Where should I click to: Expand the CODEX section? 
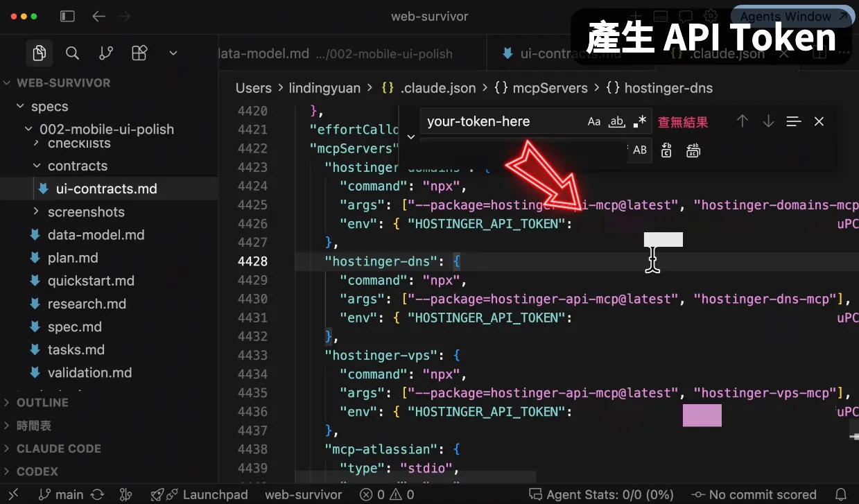click(x=37, y=471)
